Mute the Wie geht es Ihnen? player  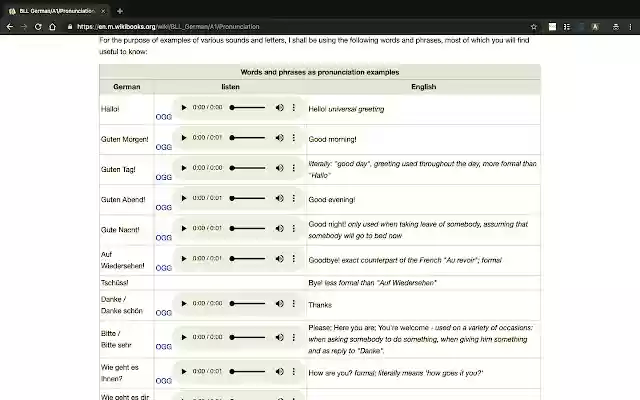point(280,371)
